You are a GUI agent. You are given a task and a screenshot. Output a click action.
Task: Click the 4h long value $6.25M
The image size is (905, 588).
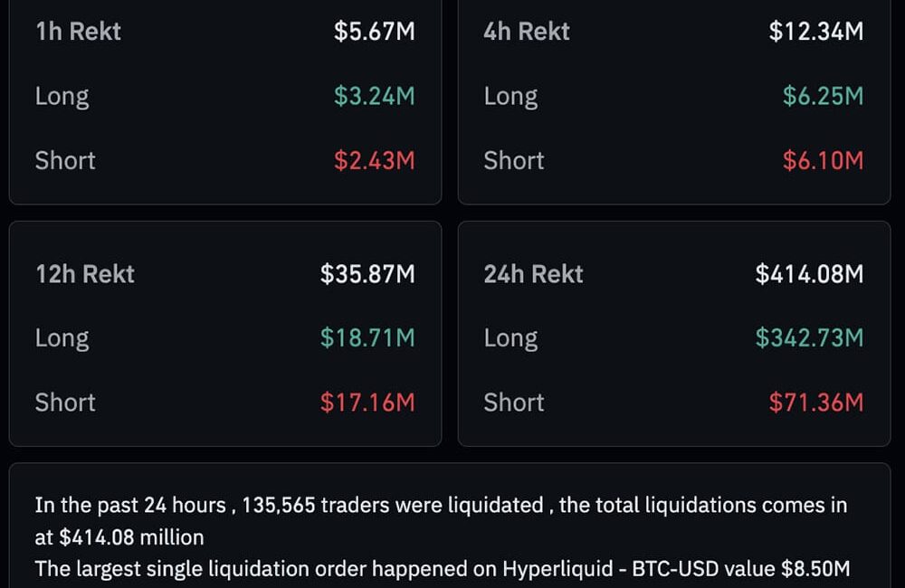coord(823,96)
